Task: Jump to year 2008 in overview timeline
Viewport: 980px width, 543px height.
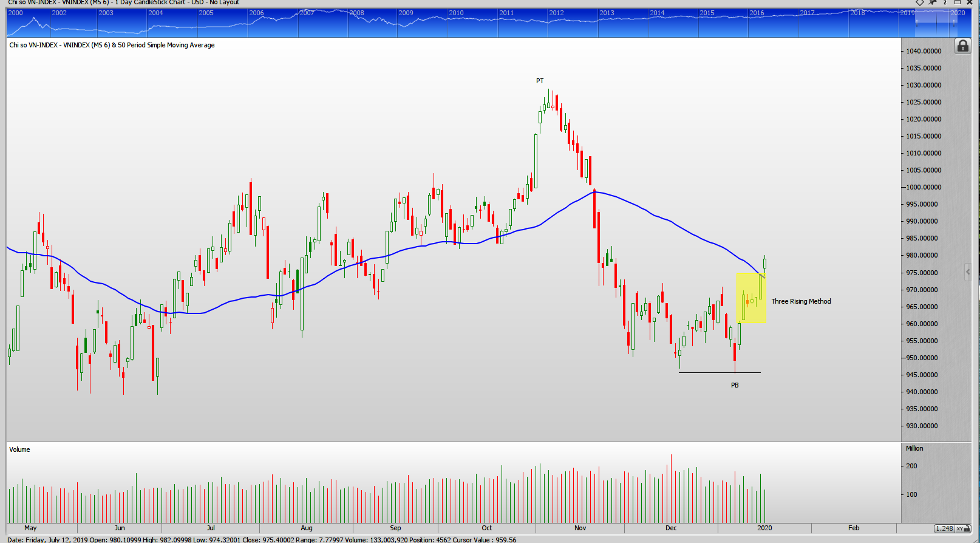Action: (x=357, y=13)
